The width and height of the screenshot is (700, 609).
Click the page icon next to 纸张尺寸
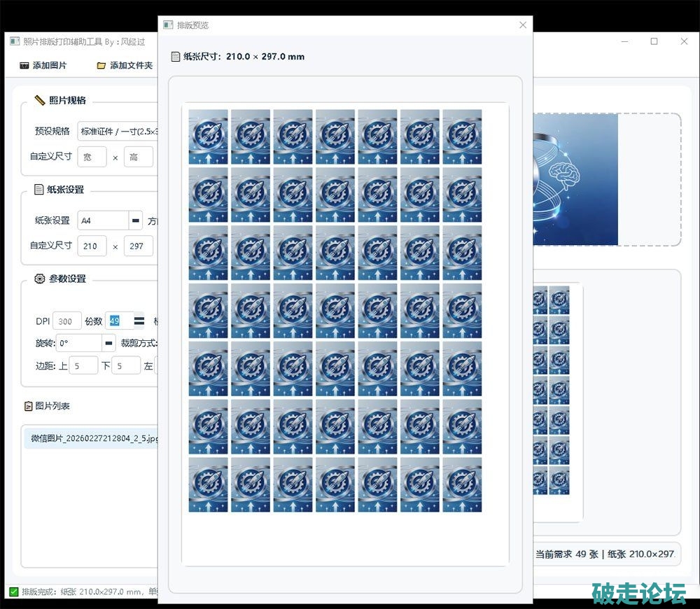[x=176, y=57]
